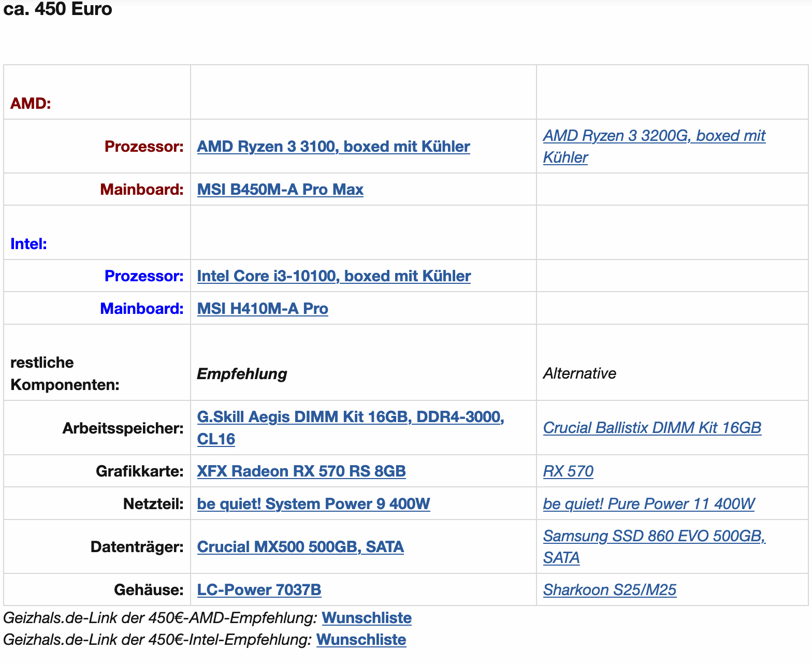This screenshot has width=812, height=664.
Task: Open the Intel-Empfehlung Wunschliste link
Action: pyautogui.click(x=361, y=640)
